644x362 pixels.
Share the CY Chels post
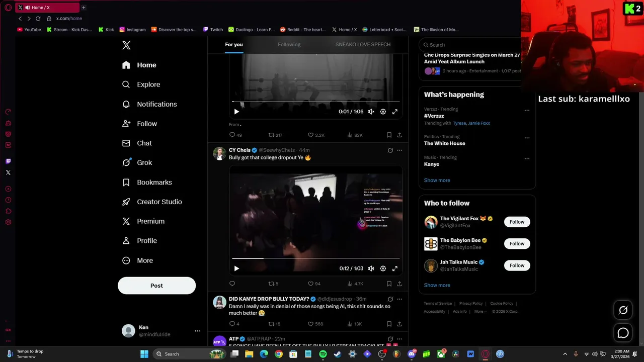point(399,284)
